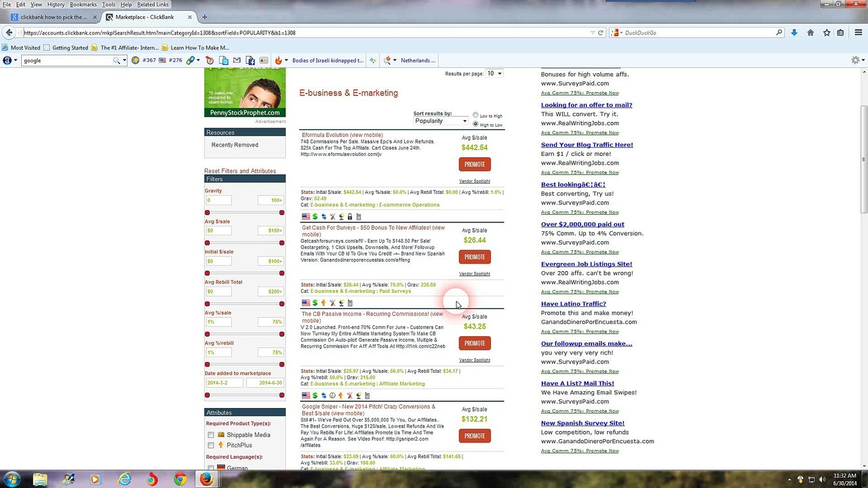This screenshot has height=488, width=868.
Task: Open the toolbar settings gear icon
Action: [855, 60]
